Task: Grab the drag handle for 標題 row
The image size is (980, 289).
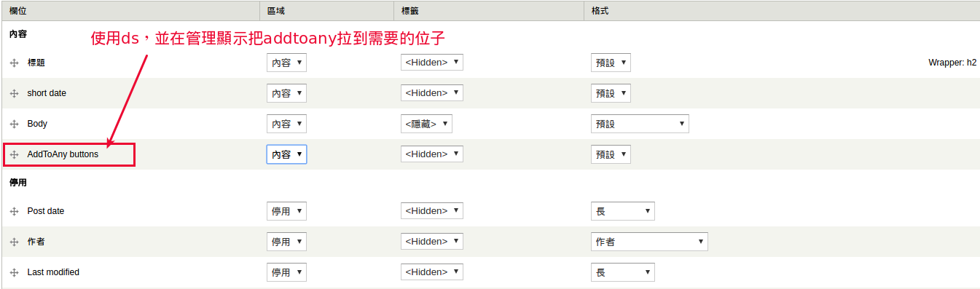Action: point(14,63)
